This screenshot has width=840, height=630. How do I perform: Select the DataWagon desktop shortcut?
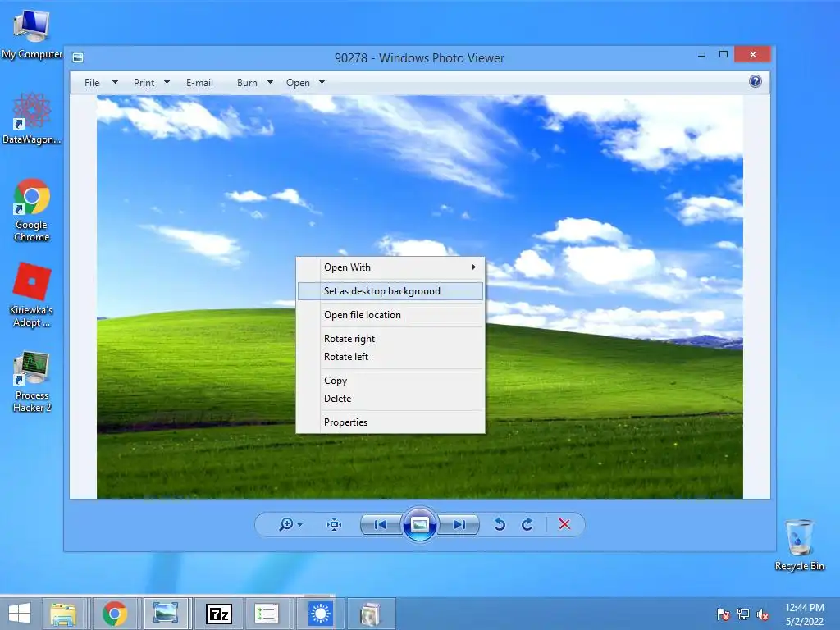tap(32, 118)
